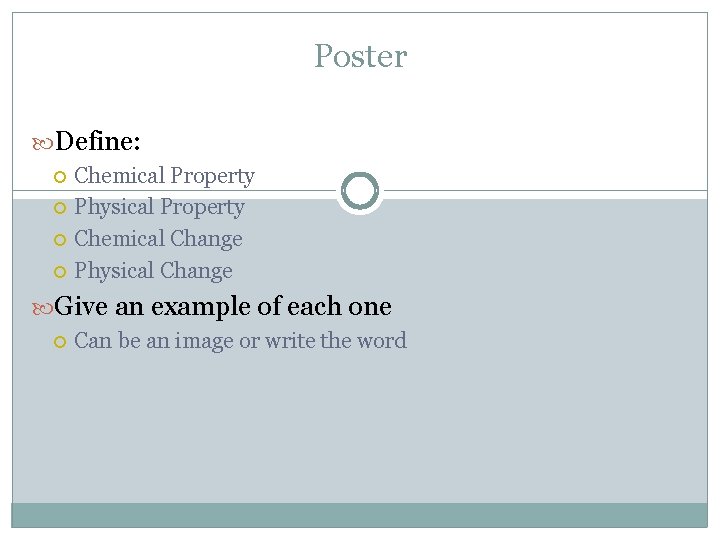
Task: Click yellow circle bullet before Chemical Change
Action: (60, 240)
